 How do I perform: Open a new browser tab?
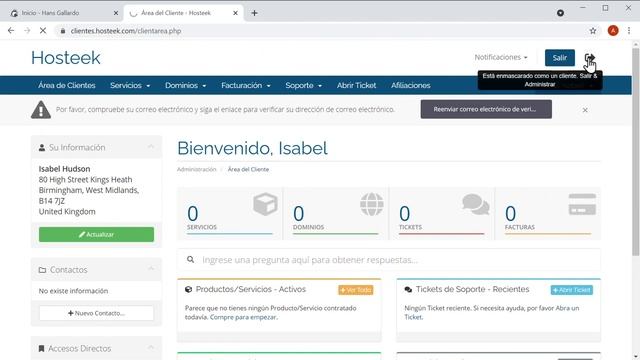point(254,13)
